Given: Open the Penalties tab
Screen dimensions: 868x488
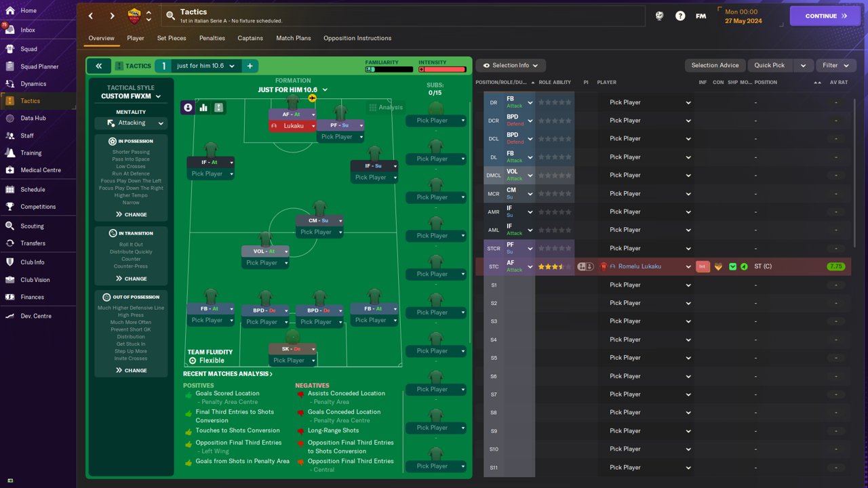Looking at the screenshot, I should [x=212, y=38].
